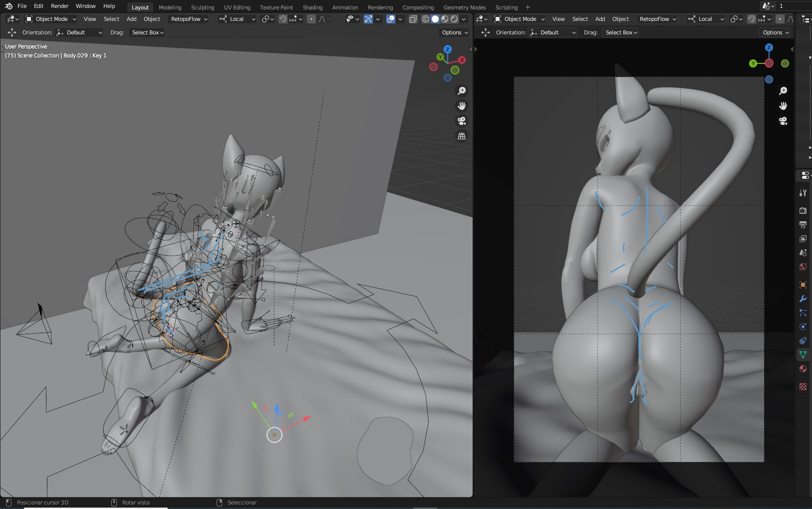Open the Scene properties tab icon

(803, 253)
